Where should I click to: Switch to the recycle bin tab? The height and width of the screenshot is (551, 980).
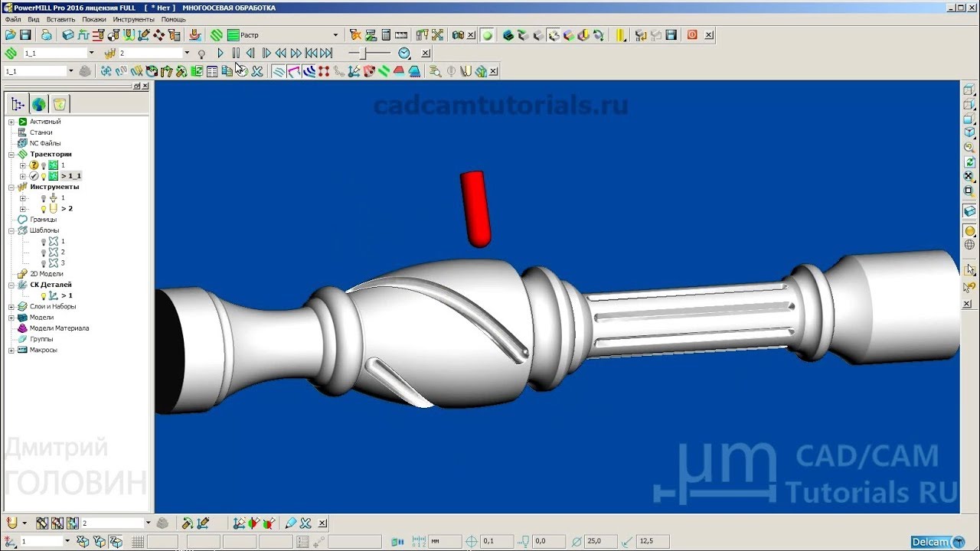[x=60, y=104]
